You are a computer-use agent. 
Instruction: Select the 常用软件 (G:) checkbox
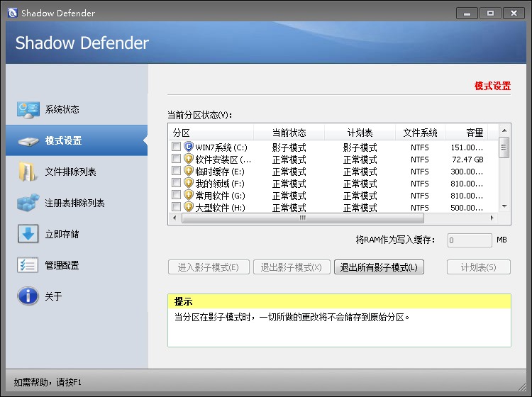[176, 196]
